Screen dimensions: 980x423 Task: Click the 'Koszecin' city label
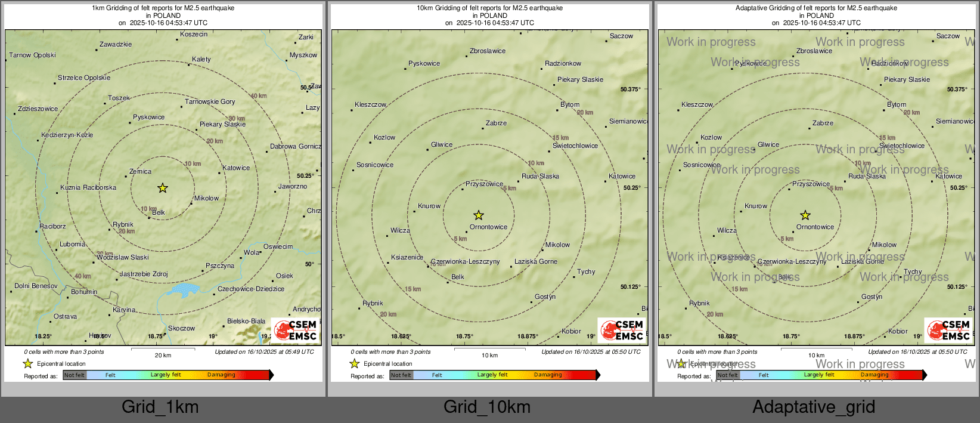point(194,35)
